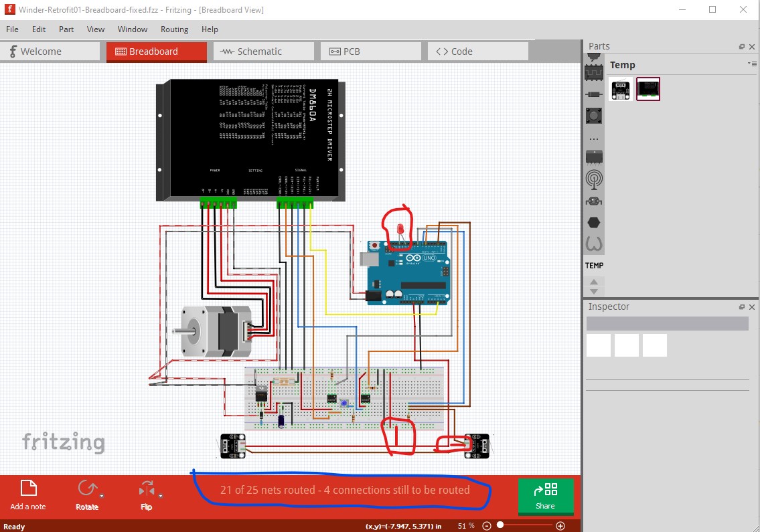Open the Flip options dropdown arrow
The height and width of the screenshot is (532, 760).
[x=161, y=496]
